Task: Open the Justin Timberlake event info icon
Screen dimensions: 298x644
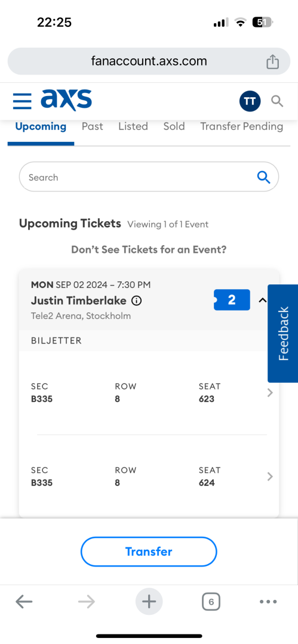Action: click(x=137, y=301)
